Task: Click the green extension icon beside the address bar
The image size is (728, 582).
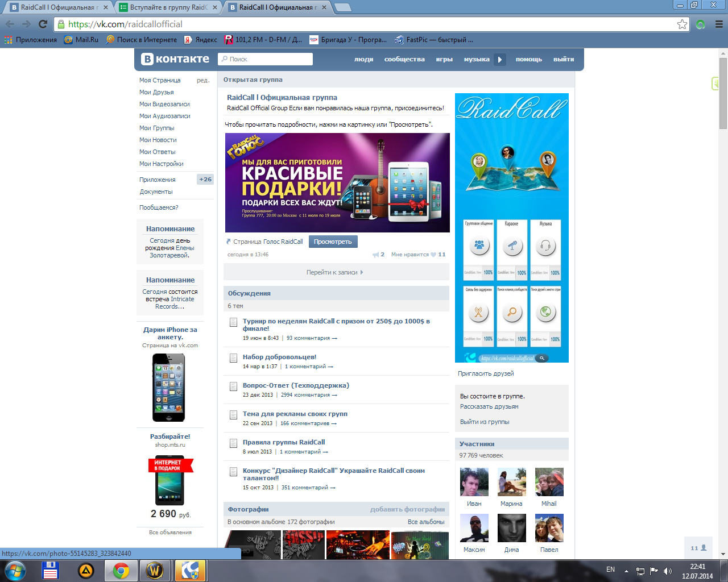Action: click(x=701, y=24)
